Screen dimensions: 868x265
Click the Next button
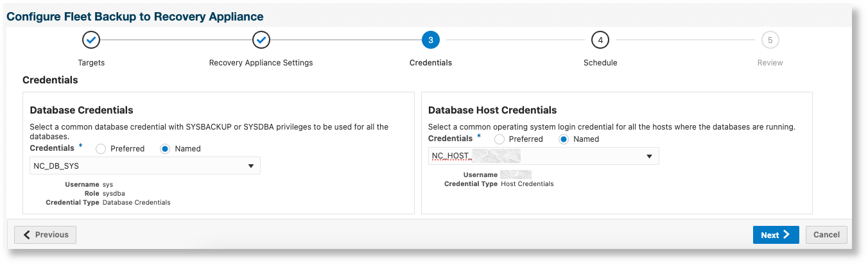click(x=776, y=235)
